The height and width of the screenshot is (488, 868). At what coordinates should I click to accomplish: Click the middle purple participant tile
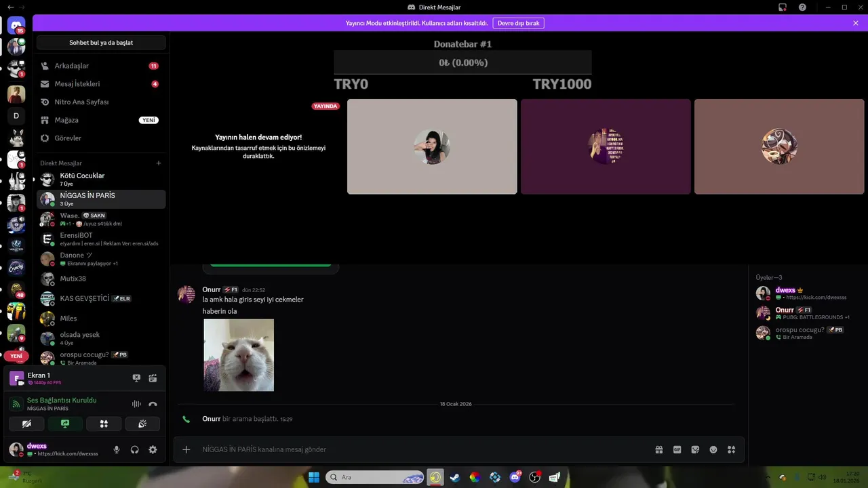point(606,146)
